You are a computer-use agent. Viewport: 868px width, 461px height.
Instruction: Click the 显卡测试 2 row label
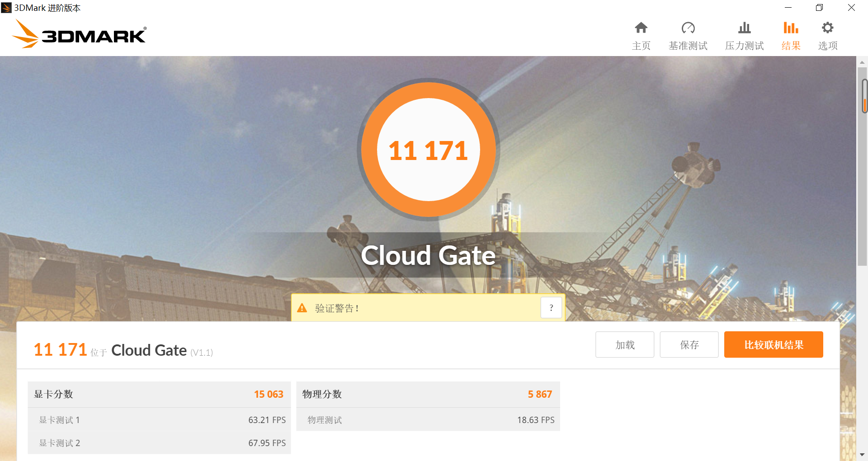[x=59, y=443]
